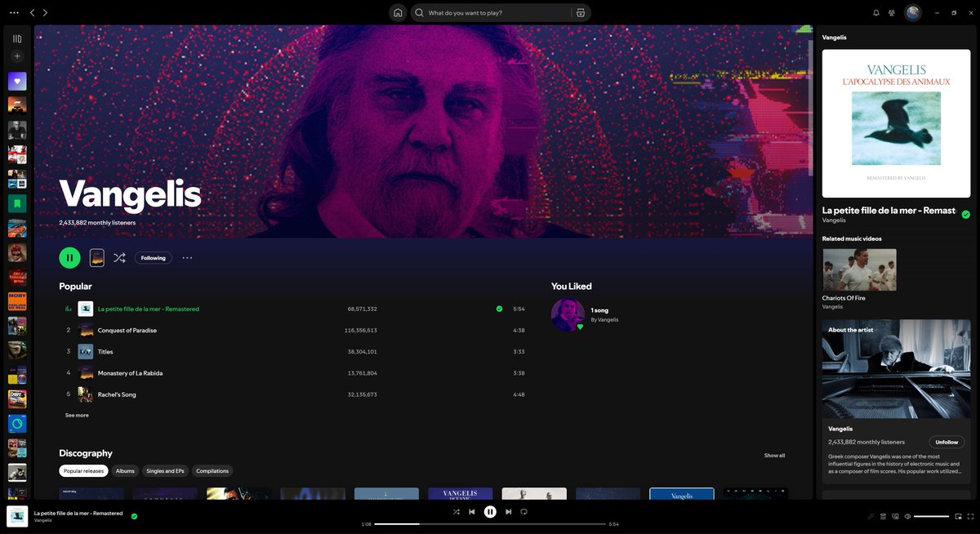980x534 pixels.
Task: Open Friend Activity icon
Action: [892, 13]
